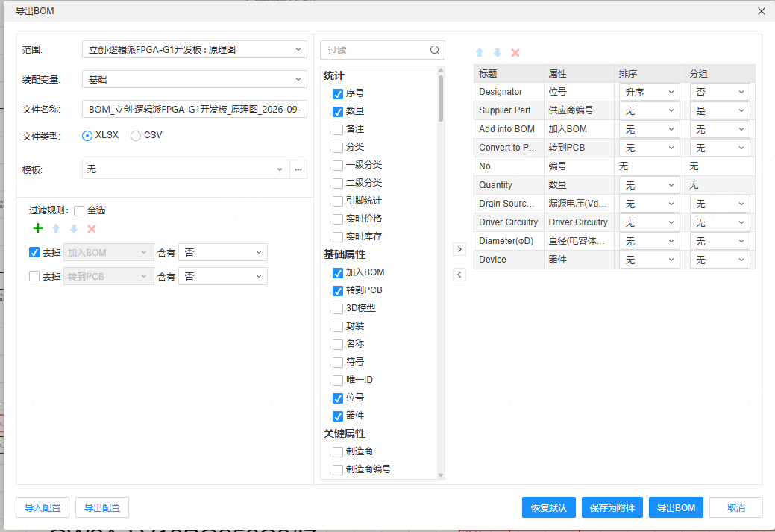Check the 唯一ID checkbox
Image resolution: width=775 pixels, height=532 pixels.
pos(338,381)
